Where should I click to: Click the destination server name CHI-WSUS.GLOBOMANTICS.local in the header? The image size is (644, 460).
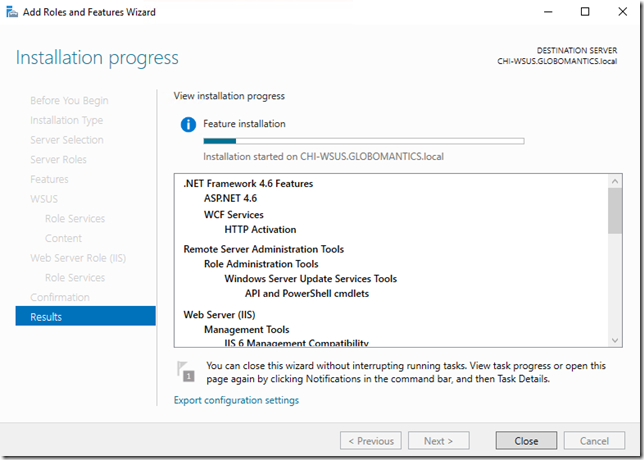[557, 61]
